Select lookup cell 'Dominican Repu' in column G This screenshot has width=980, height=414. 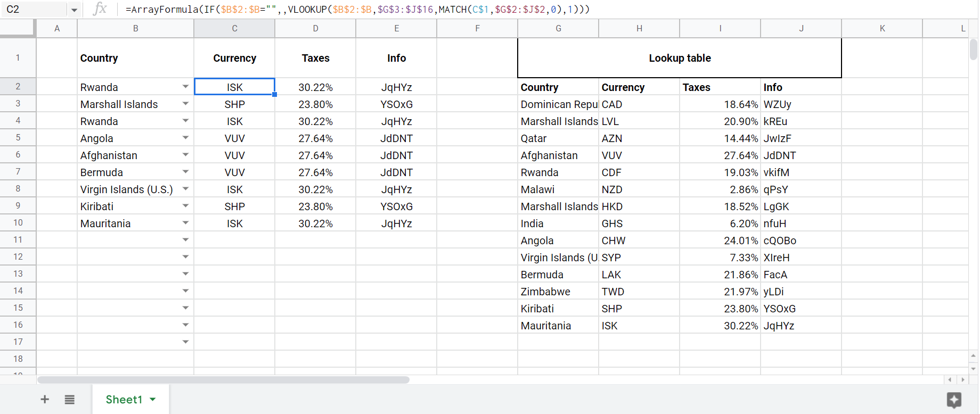pos(558,104)
